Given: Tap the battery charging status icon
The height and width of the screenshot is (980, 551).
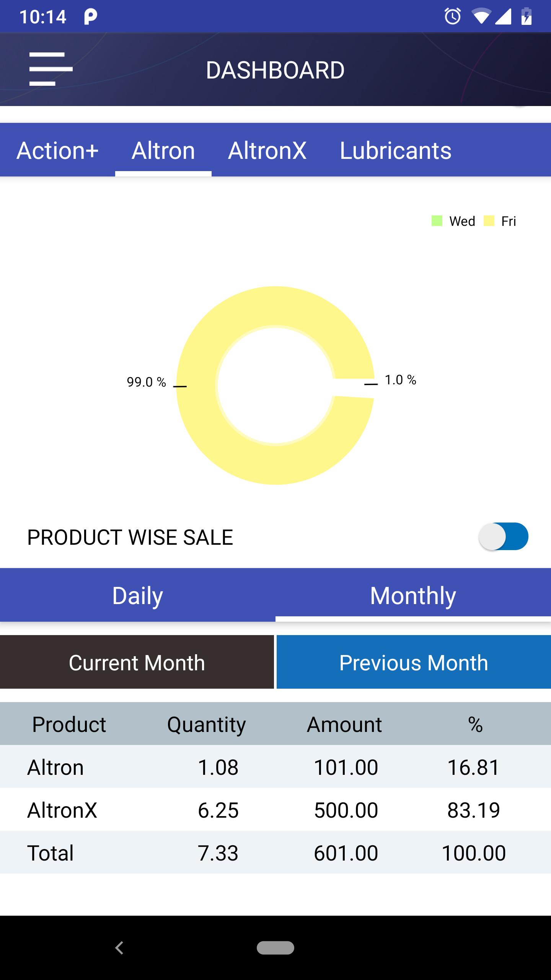Looking at the screenshot, I should click(x=527, y=16).
